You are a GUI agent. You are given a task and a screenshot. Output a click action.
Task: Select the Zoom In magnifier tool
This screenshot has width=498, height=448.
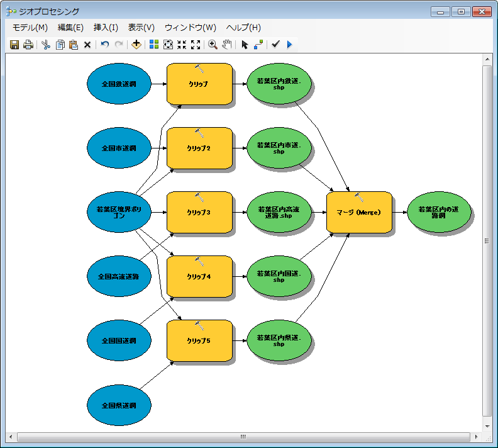click(x=213, y=45)
